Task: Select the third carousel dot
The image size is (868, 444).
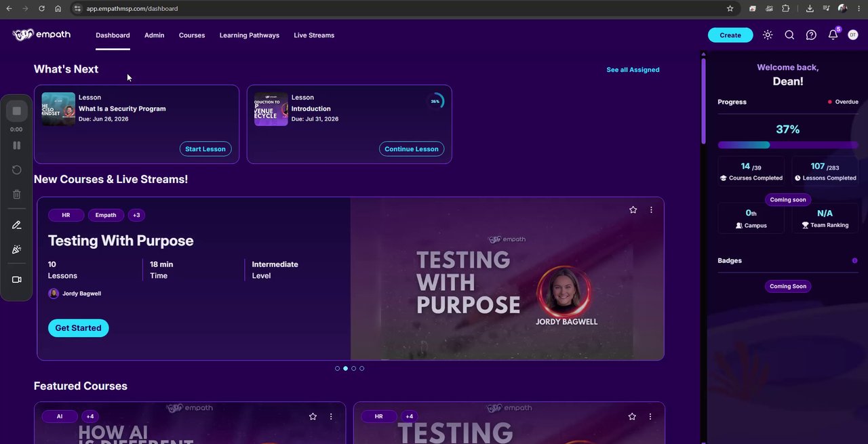Action: point(354,369)
